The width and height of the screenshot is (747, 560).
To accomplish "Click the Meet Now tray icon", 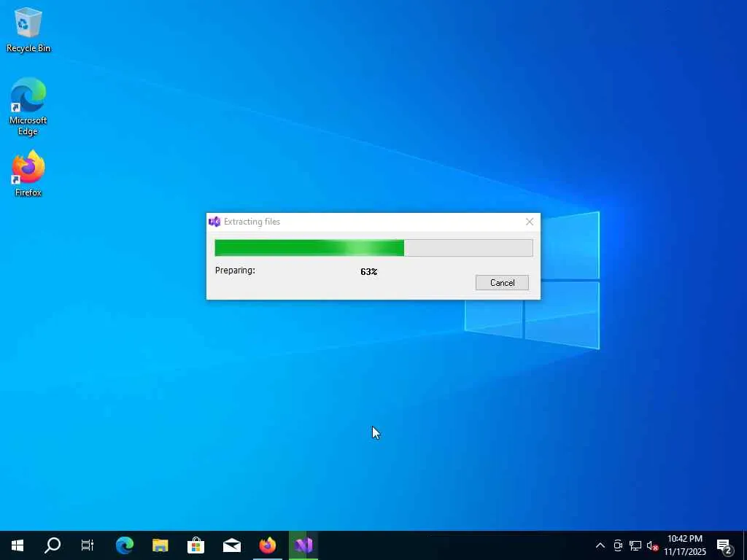I will pyautogui.click(x=618, y=545).
